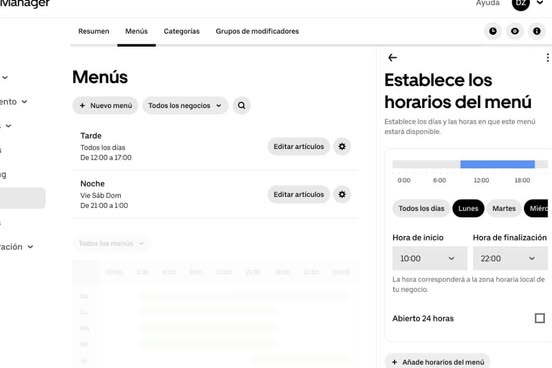Open the three-dot options menu in panel
Image resolution: width=552 pixels, height=368 pixels.
(x=547, y=57)
